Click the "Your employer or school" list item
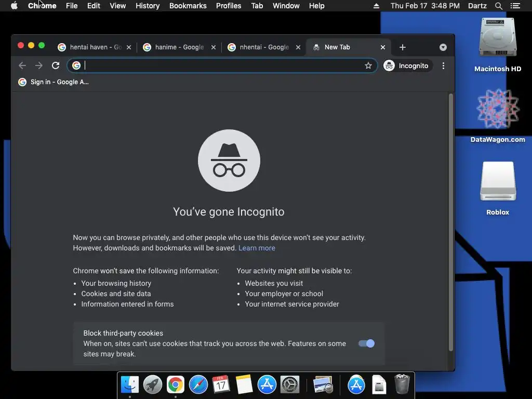 [284, 294]
